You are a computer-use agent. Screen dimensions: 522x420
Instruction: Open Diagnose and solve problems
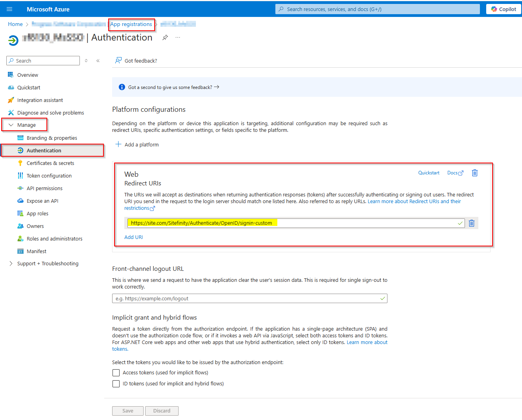point(51,113)
